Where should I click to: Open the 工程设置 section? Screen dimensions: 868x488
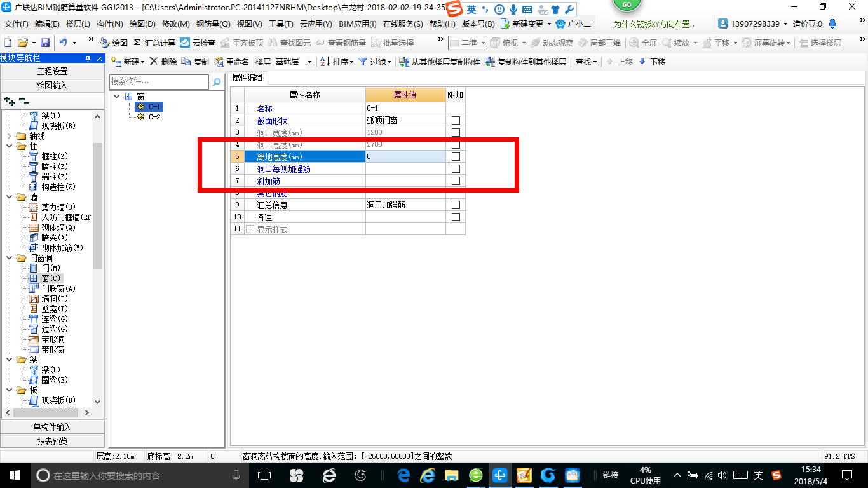53,71
